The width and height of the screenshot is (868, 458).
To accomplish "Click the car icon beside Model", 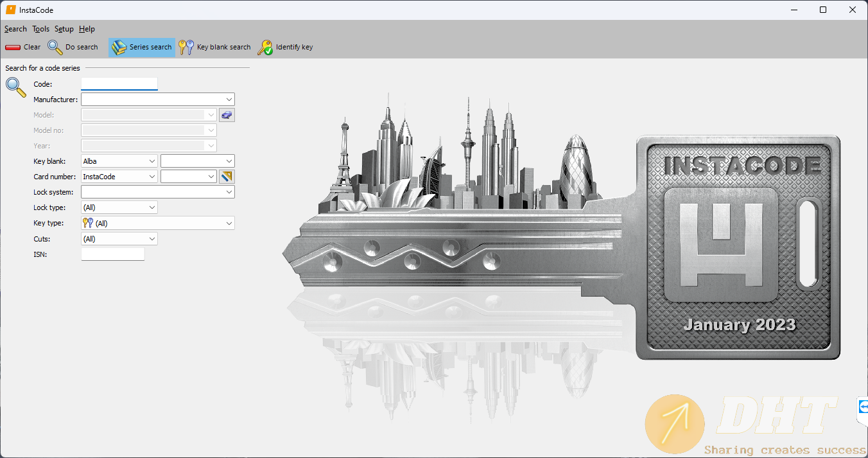I will 227,115.
